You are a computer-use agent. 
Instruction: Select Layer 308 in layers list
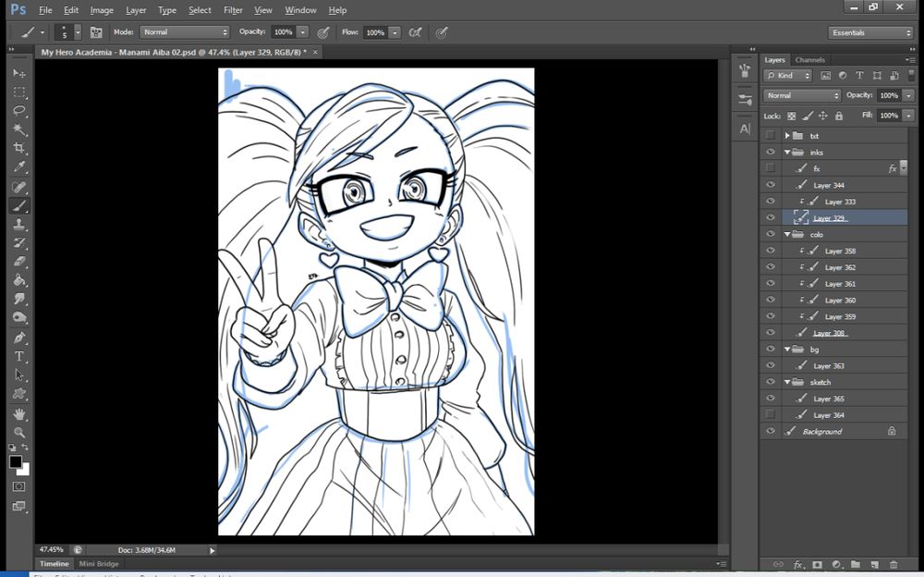(x=833, y=333)
